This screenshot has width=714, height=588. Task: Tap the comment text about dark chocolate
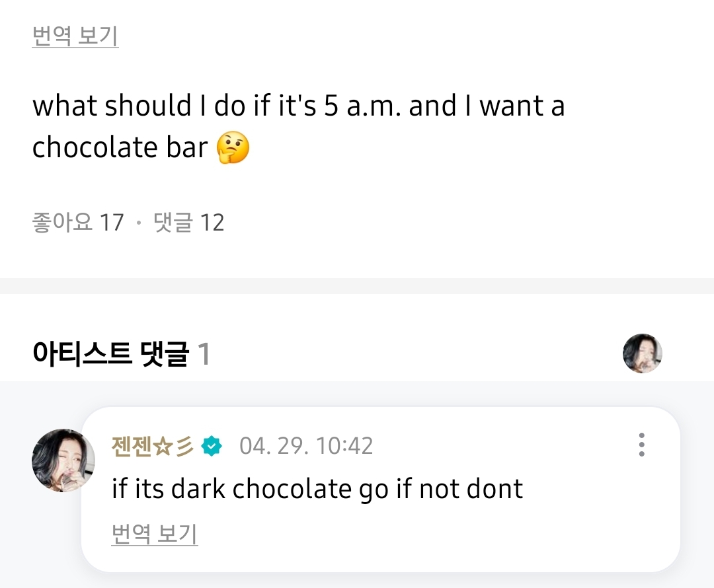[317, 489]
